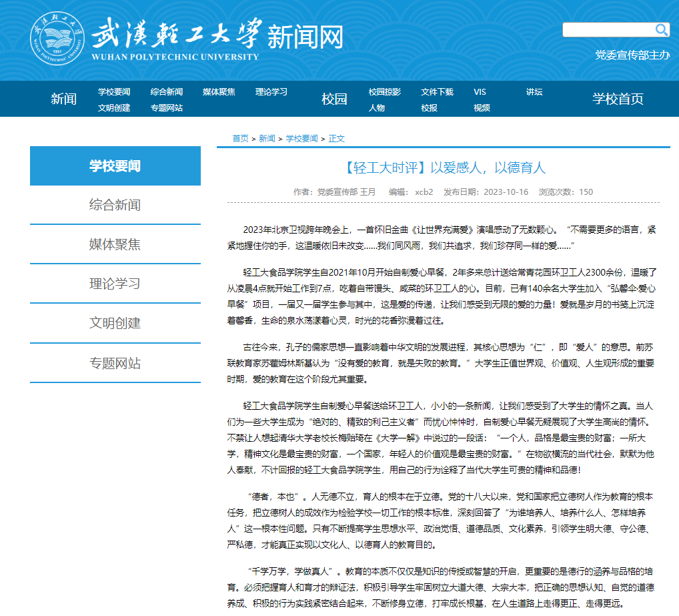The image size is (679, 616).
Task: Open the 视频 navigation link
Action: pos(482,108)
